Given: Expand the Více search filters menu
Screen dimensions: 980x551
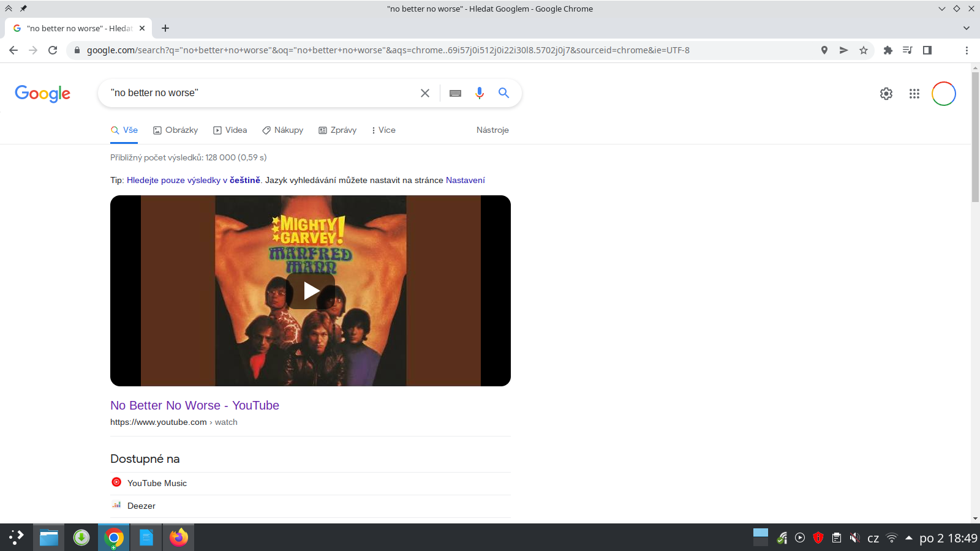Looking at the screenshot, I should [x=383, y=130].
